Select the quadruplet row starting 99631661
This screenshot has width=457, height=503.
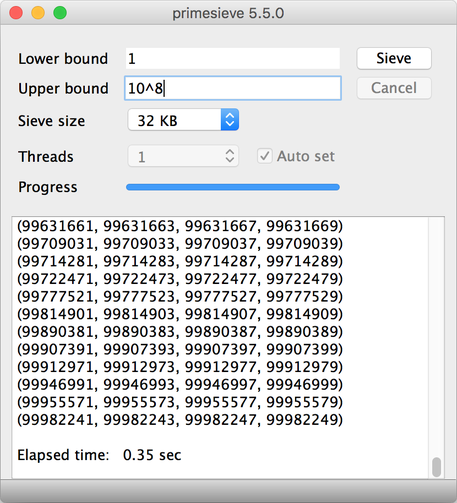[x=180, y=226]
